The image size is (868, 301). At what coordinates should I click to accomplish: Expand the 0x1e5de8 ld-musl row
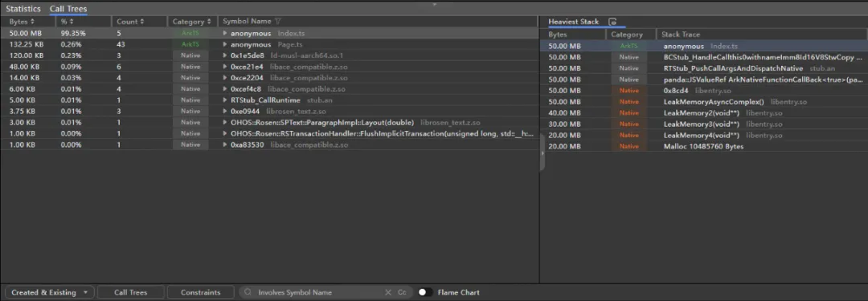[x=225, y=55]
